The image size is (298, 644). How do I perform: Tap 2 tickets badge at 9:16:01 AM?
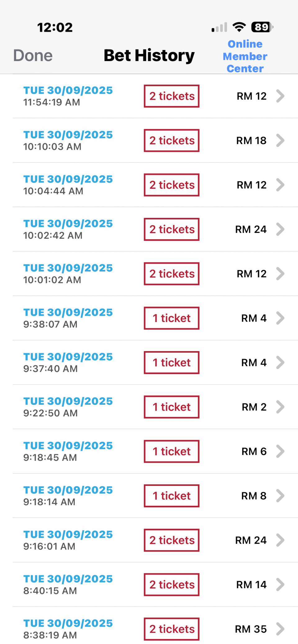[x=172, y=540]
